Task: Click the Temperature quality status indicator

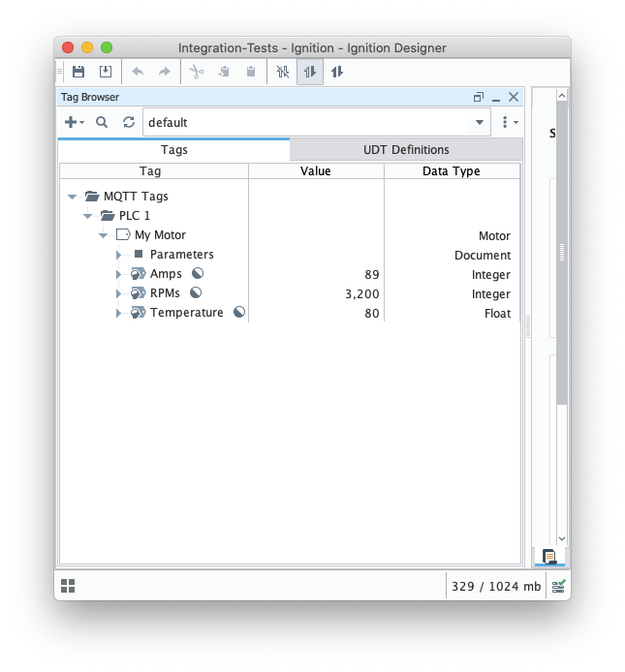Action: [x=239, y=312]
